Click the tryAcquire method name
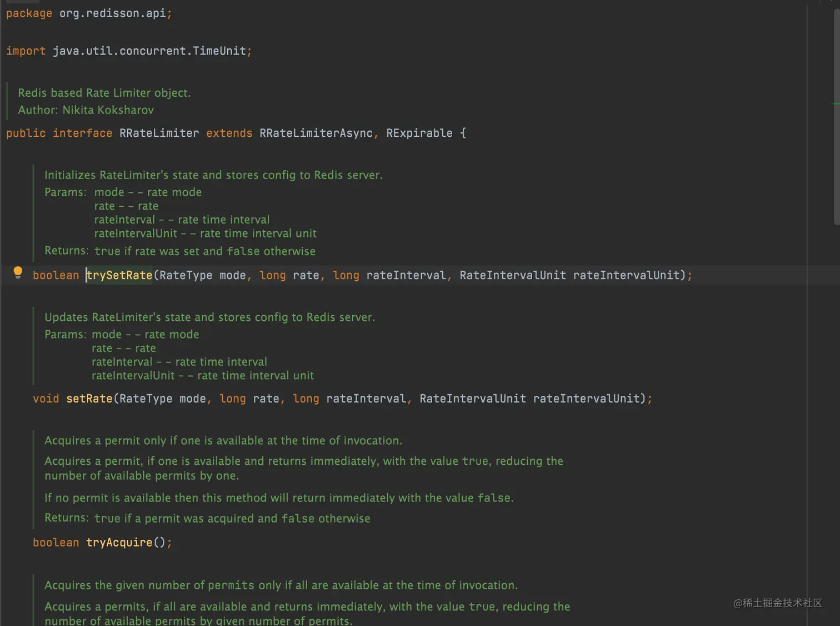The width and height of the screenshot is (840, 626). [119, 543]
